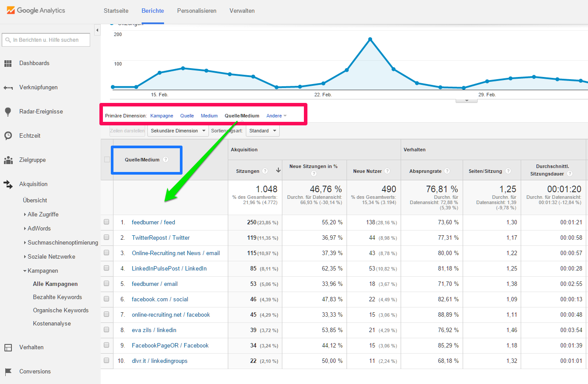Open the Sortierungsart Standard dropdown
Image resolution: width=588 pixels, height=384 pixels.
(x=263, y=131)
